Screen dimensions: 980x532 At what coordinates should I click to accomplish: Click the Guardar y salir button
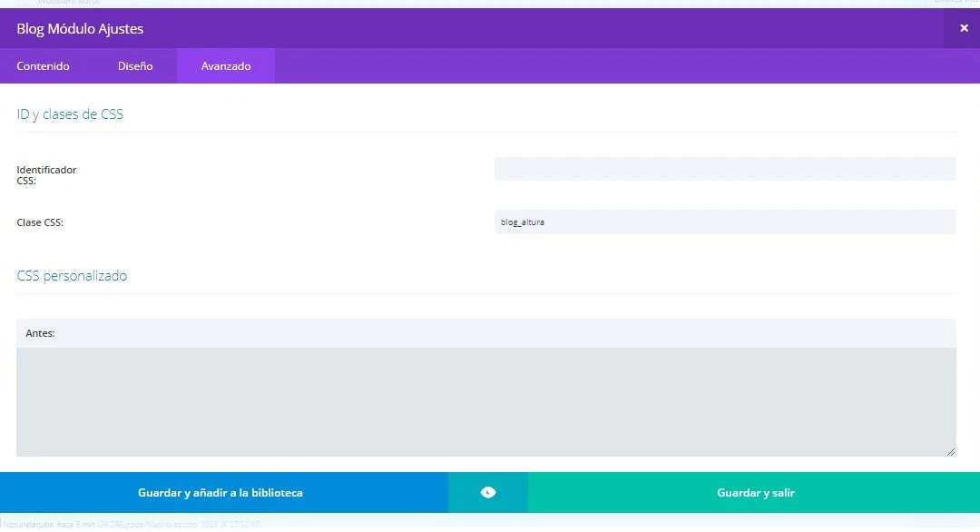(x=755, y=493)
